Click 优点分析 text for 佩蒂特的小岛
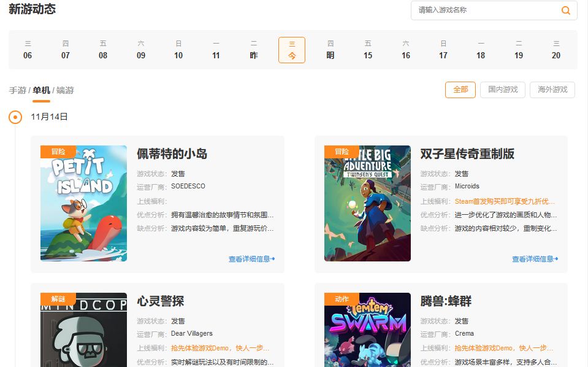The width and height of the screenshot is (588, 367). [x=223, y=215]
